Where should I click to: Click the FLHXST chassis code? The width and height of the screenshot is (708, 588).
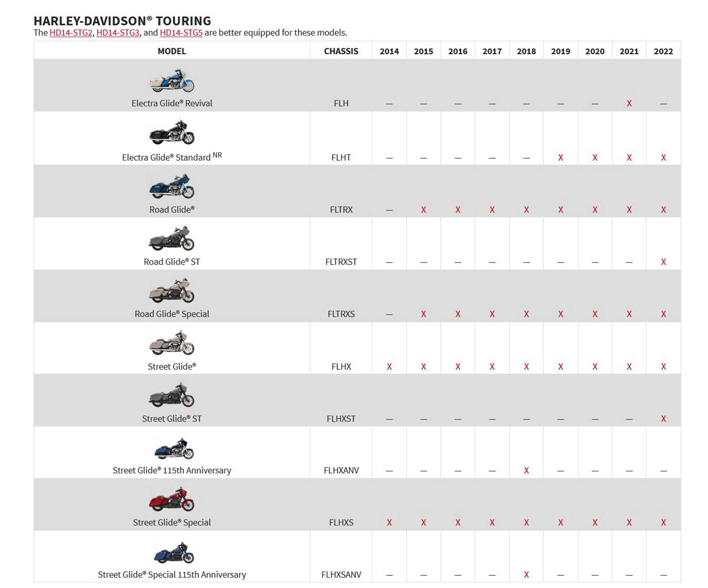point(341,419)
